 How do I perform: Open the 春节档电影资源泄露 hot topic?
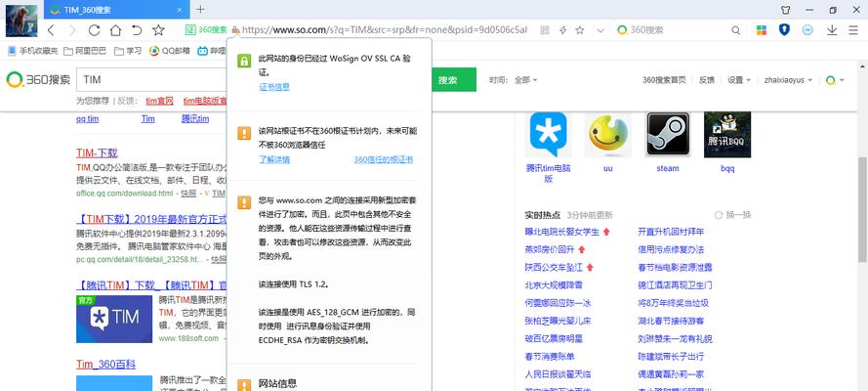point(675,268)
